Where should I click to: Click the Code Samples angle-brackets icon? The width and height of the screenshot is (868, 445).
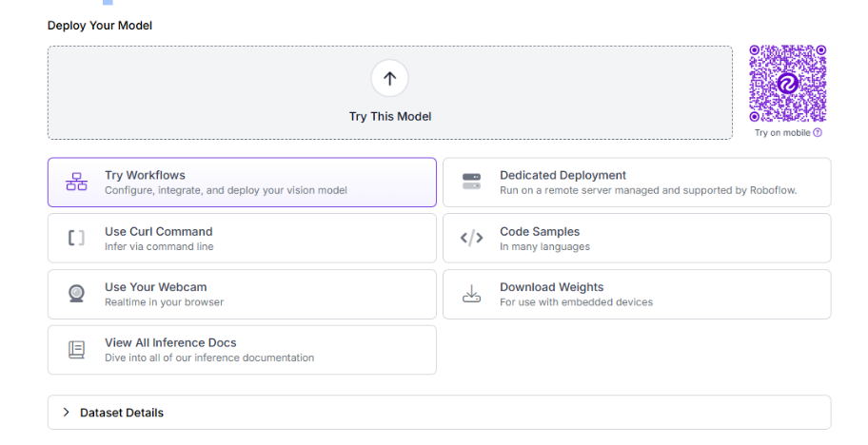tap(471, 238)
